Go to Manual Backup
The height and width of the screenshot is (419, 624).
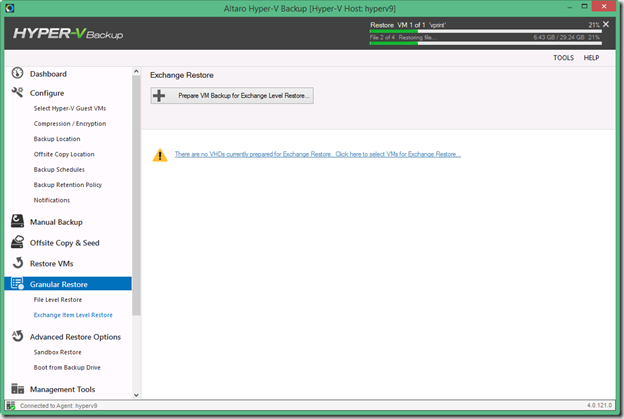tap(56, 222)
